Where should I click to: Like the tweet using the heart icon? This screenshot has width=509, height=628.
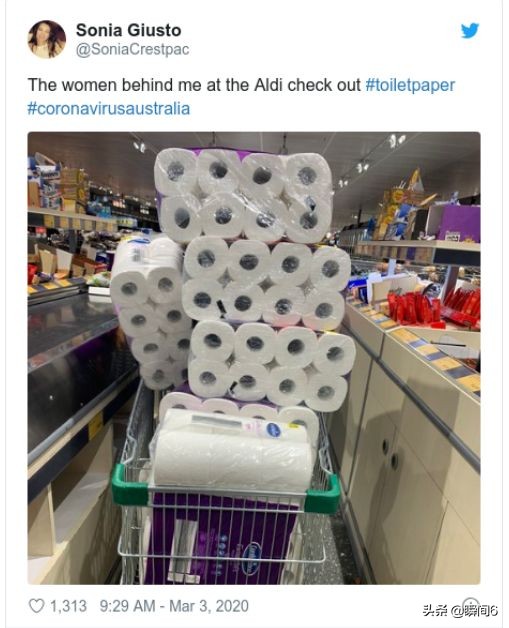36,606
